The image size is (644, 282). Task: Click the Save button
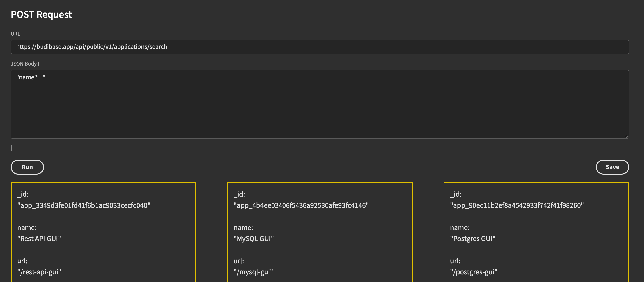tap(612, 167)
